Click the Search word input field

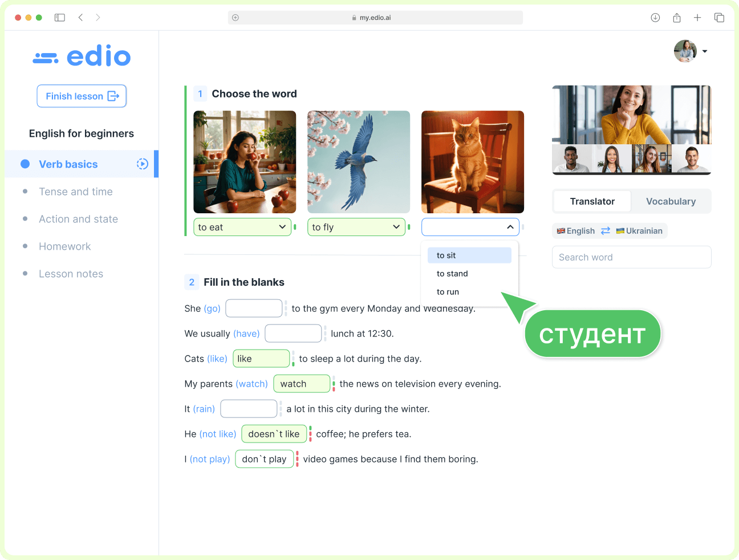click(631, 257)
